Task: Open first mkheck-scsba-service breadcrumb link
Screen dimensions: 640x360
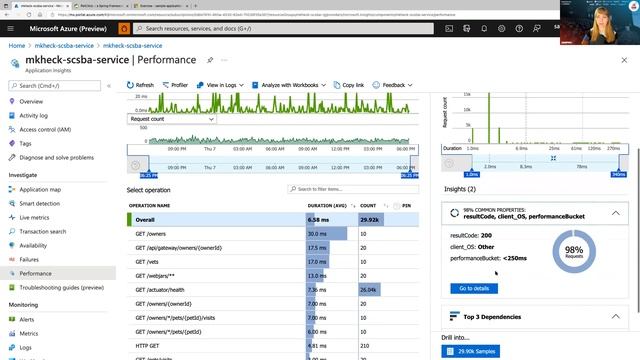Action: point(64,46)
